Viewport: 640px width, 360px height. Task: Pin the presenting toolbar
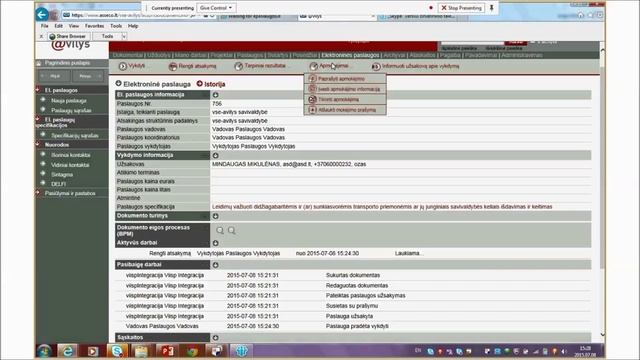[x=491, y=8]
